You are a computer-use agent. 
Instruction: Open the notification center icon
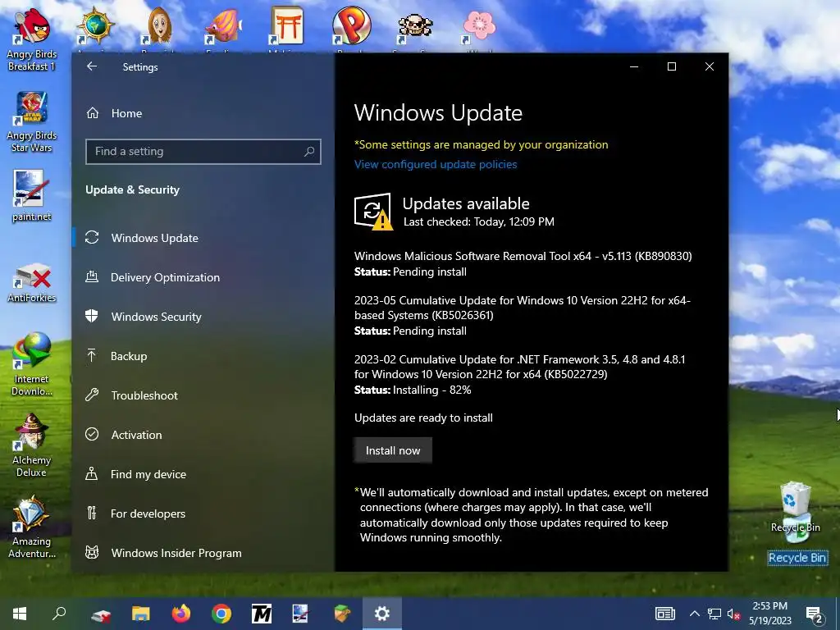coord(815,614)
